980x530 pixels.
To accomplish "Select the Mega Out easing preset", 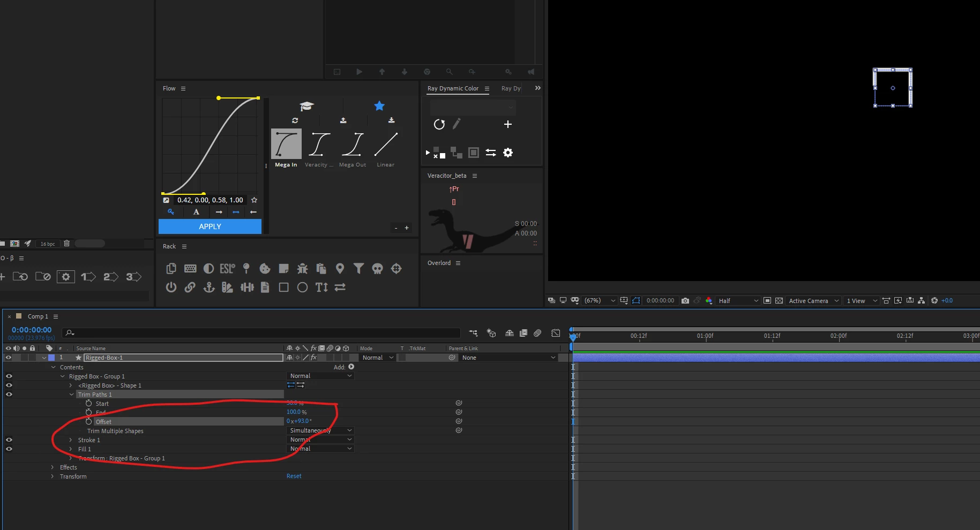I will click(x=353, y=149).
